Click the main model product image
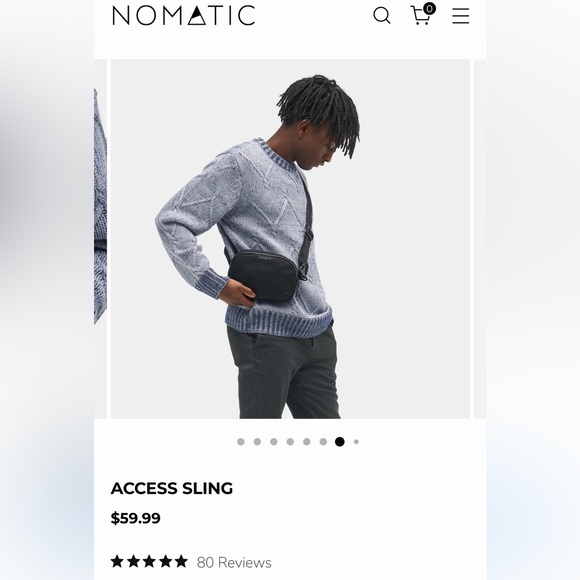 (x=290, y=239)
